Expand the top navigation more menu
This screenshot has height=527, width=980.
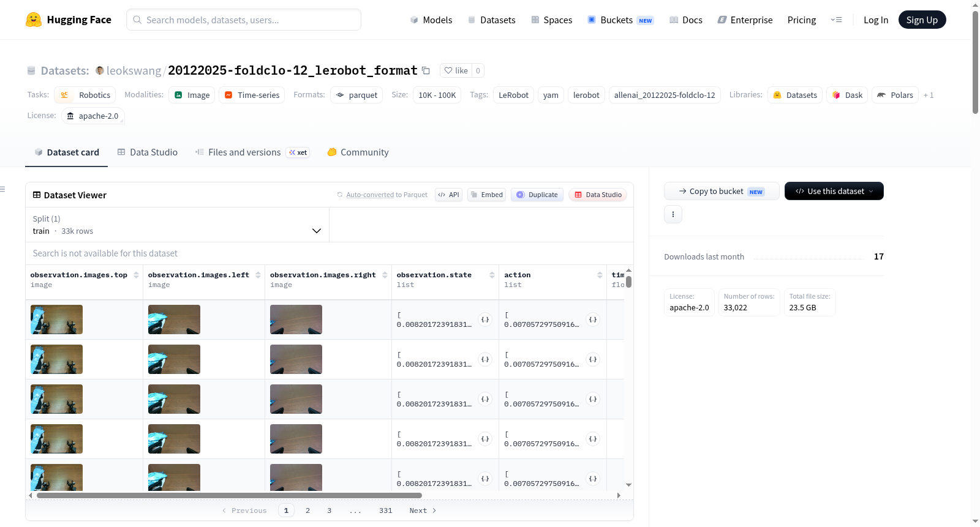tap(836, 20)
